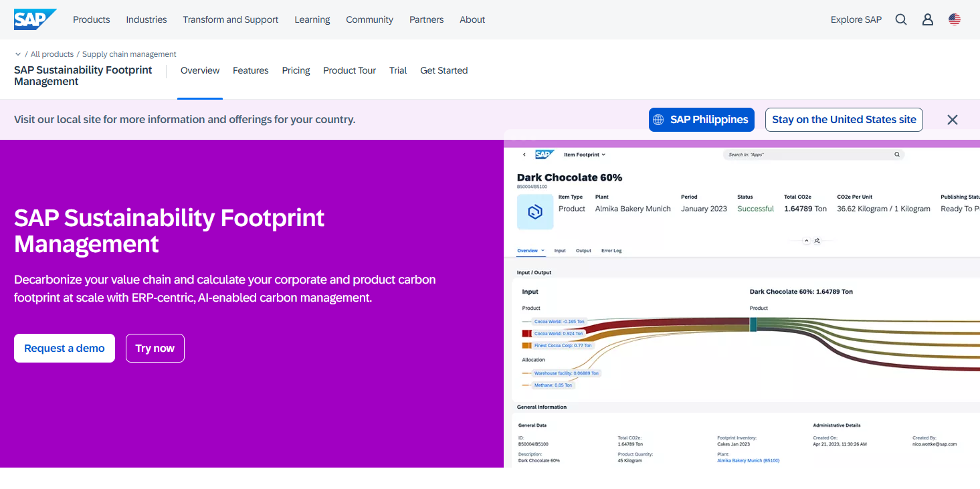Click the small SAP logo in Item Footprint app
980x489 pixels.
[544, 155]
